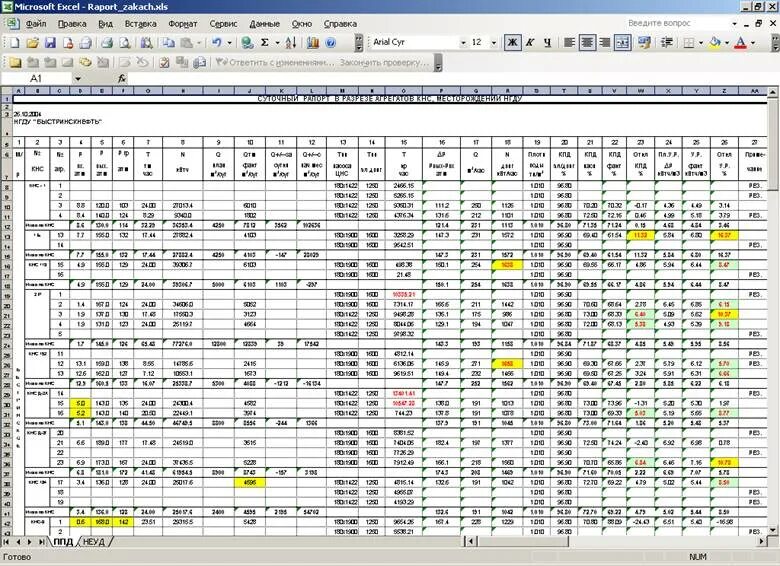Click the increase indent icon
This screenshot has height=566, width=780.
667,43
